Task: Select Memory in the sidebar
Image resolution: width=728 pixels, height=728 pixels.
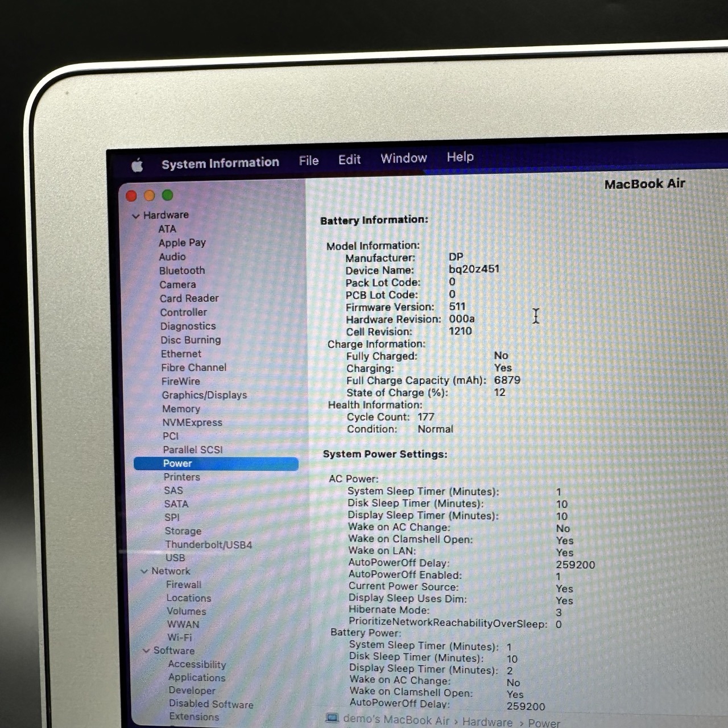Action: [181, 409]
